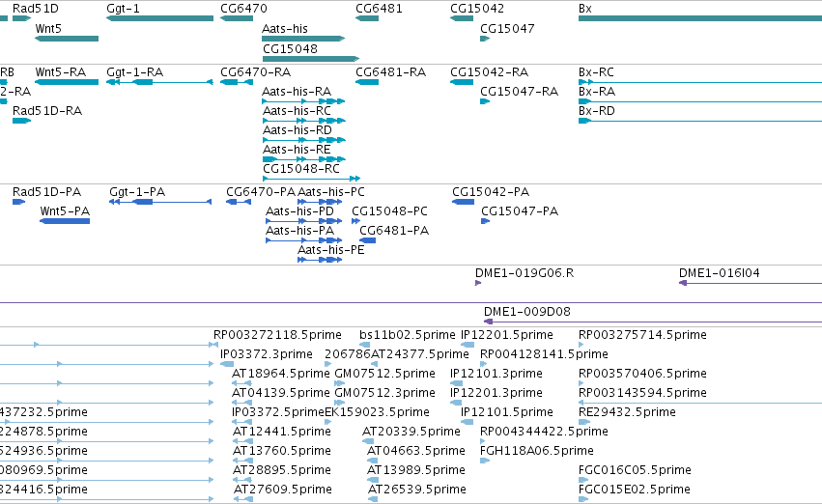Open the Ggt-1 gene feature
The height and width of the screenshot is (504, 822).
160,18
